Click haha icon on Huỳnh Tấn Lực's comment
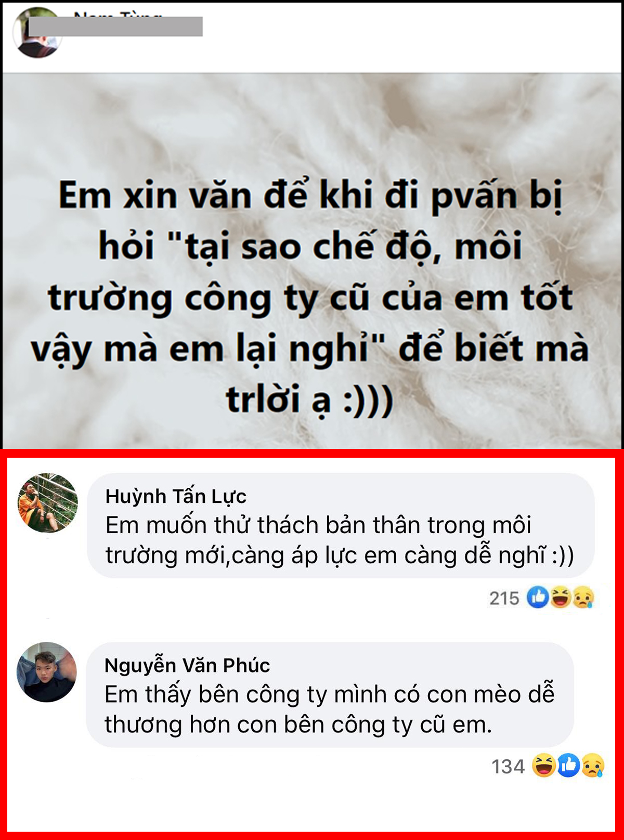Image resolution: width=624 pixels, height=840 pixels. pyautogui.click(x=561, y=597)
